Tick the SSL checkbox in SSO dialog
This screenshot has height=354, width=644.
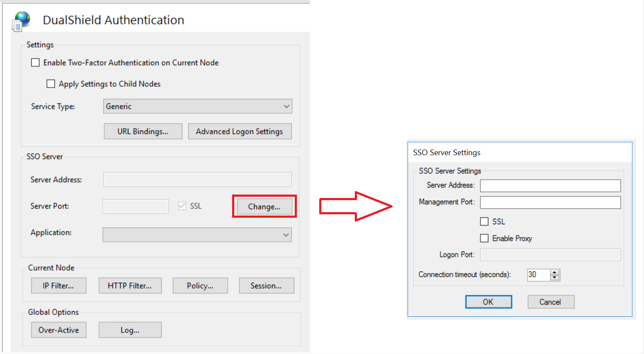[x=484, y=222]
